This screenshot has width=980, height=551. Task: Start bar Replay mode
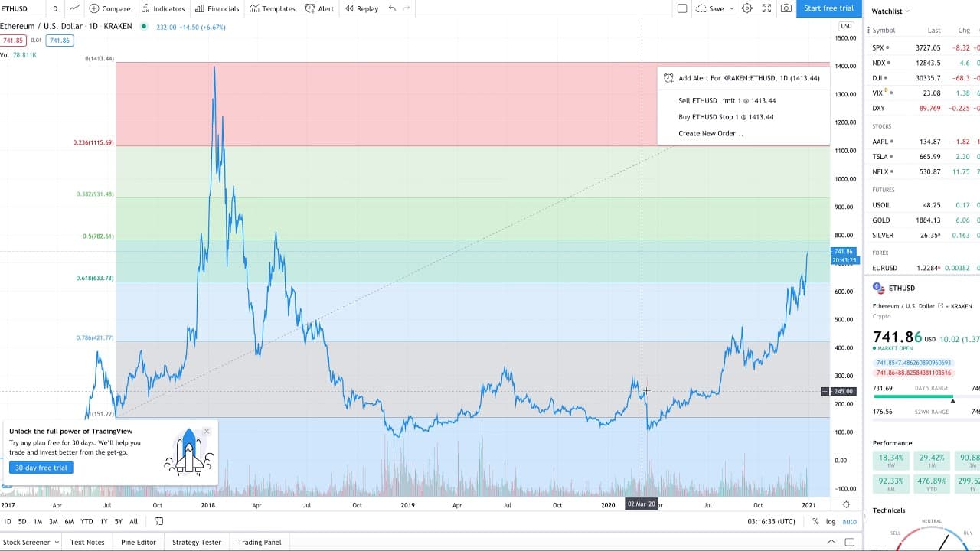coord(361,8)
